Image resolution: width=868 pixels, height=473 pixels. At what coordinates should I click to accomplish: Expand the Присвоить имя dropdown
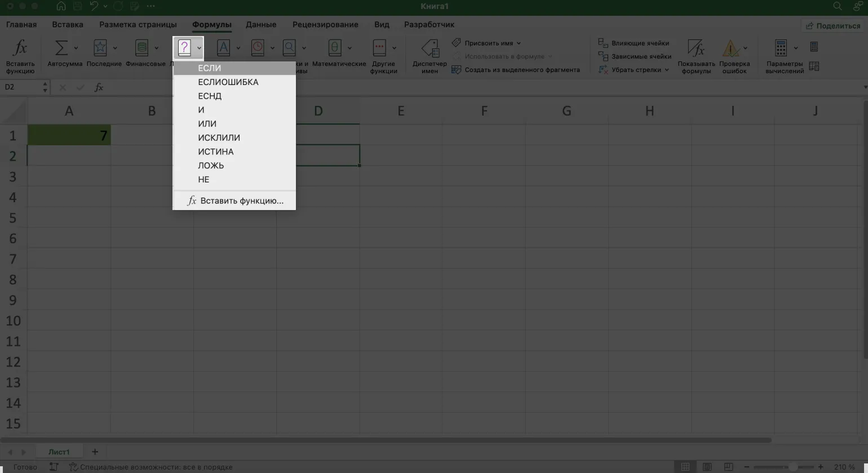click(519, 43)
